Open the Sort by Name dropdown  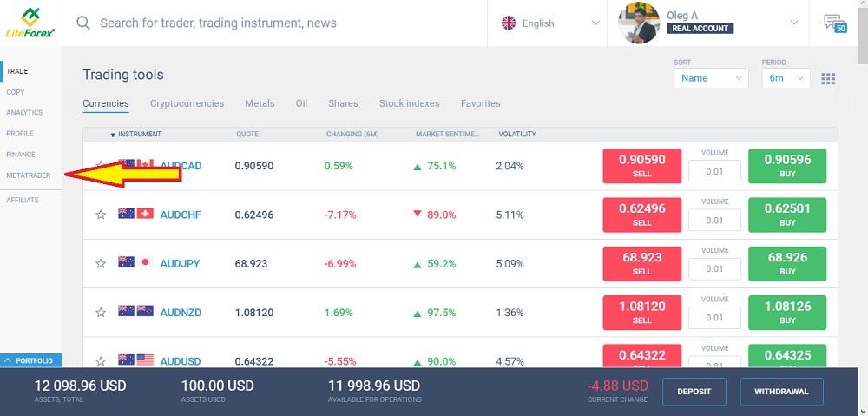click(711, 78)
